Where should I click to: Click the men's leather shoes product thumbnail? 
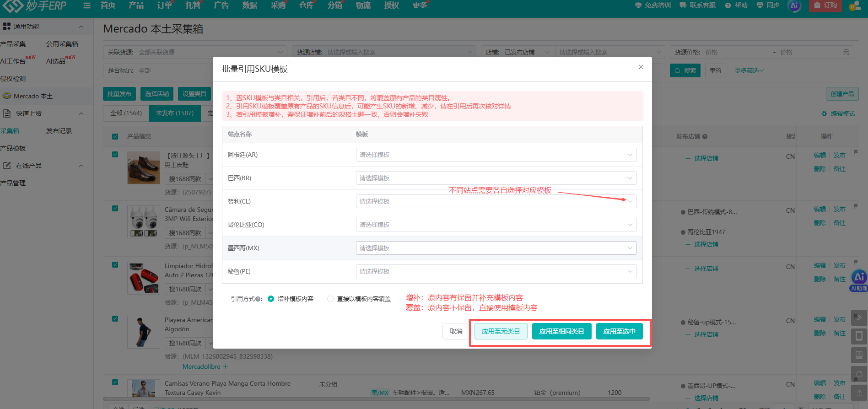click(x=144, y=168)
